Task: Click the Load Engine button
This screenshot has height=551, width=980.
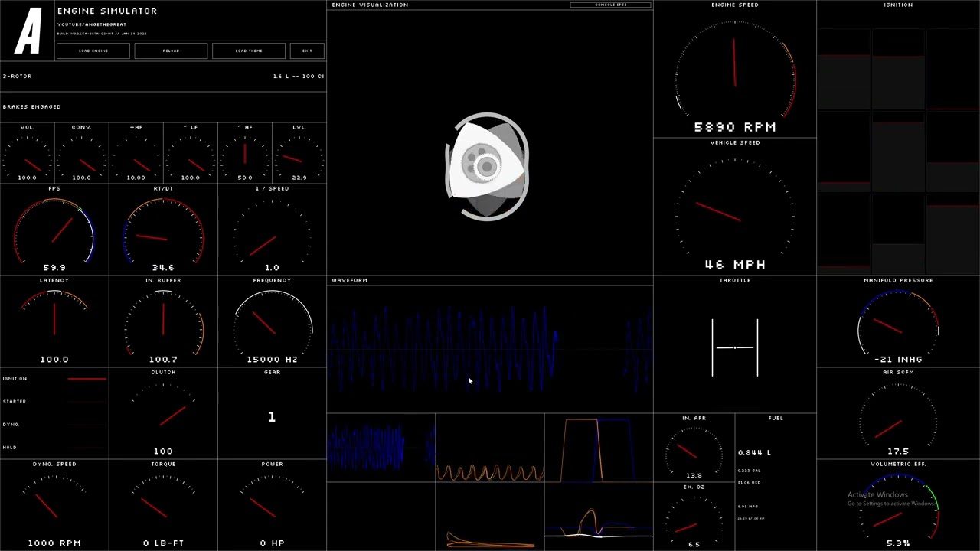Action: tap(93, 51)
